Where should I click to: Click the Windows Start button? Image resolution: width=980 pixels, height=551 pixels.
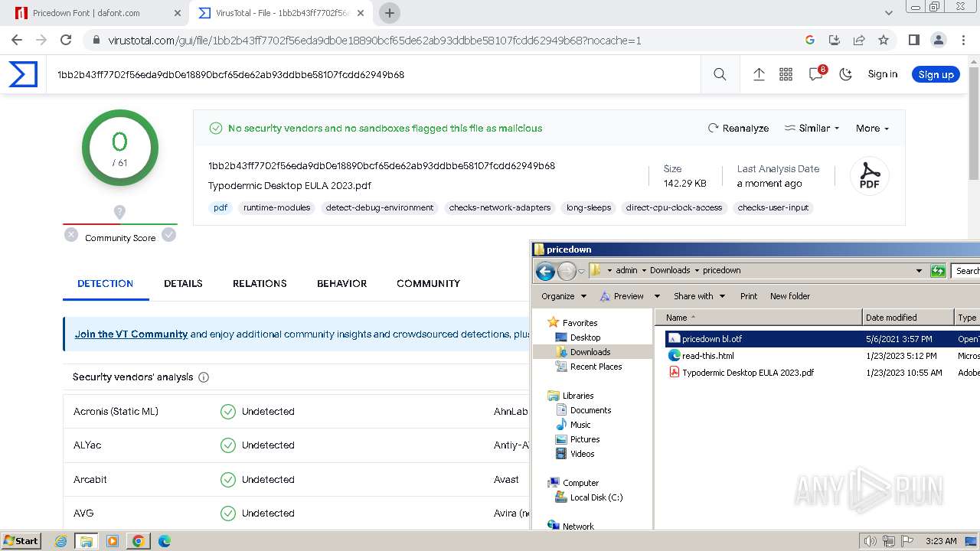pyautogui.click(x=21, y=540)
